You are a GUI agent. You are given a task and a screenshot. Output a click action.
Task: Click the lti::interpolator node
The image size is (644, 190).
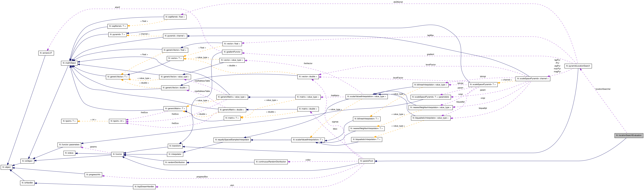coord(175,154)
